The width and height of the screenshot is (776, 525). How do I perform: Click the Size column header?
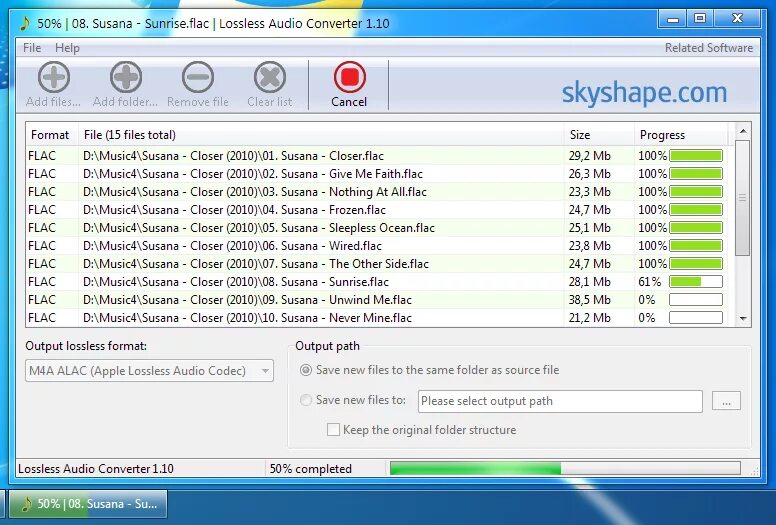(x=599, y=135)
